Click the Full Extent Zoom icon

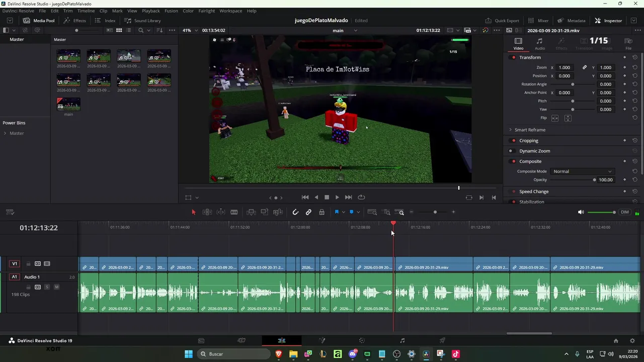(372, 212)
